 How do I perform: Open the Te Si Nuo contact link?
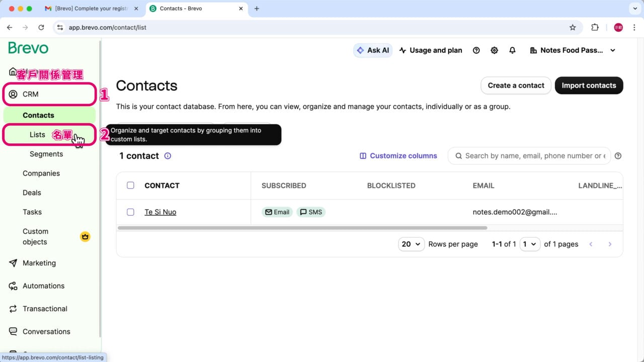coord(160,212)
